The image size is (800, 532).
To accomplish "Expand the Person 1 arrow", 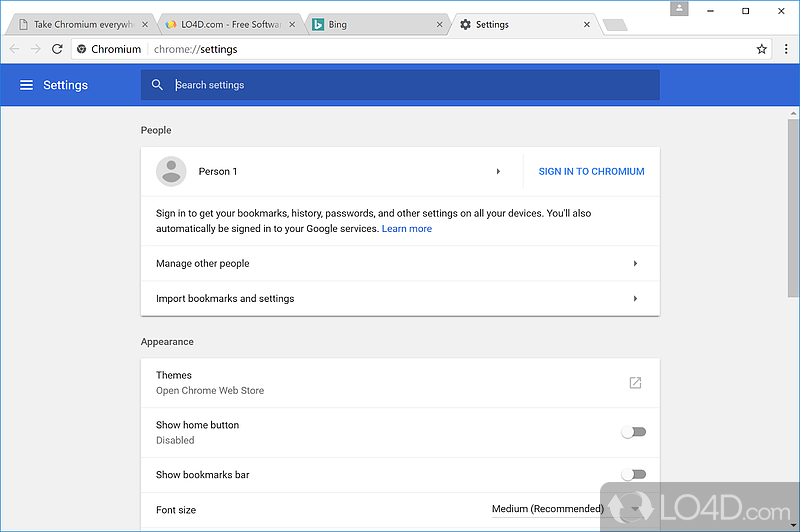I will [x=498, y=171].
